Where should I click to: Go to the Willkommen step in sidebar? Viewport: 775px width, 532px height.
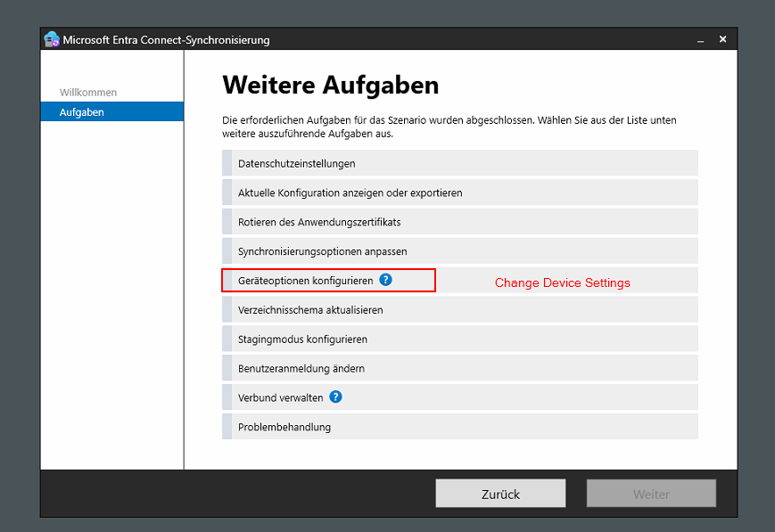point(88,93)
